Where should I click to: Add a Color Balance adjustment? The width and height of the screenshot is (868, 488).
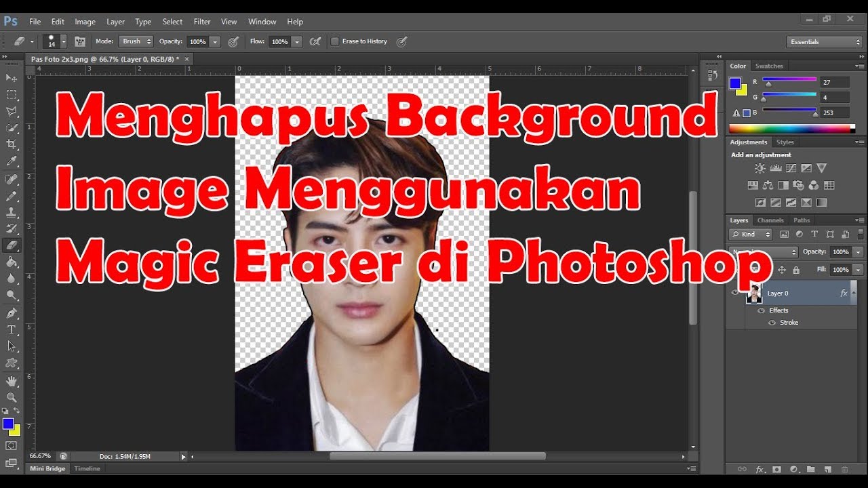pyautogui.click(x=768, y=185)
